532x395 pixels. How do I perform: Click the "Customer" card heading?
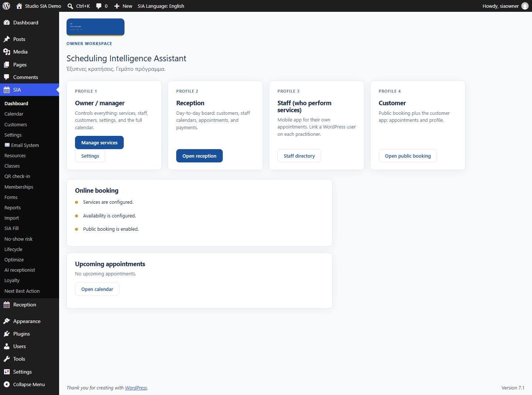tap(392, 103)
